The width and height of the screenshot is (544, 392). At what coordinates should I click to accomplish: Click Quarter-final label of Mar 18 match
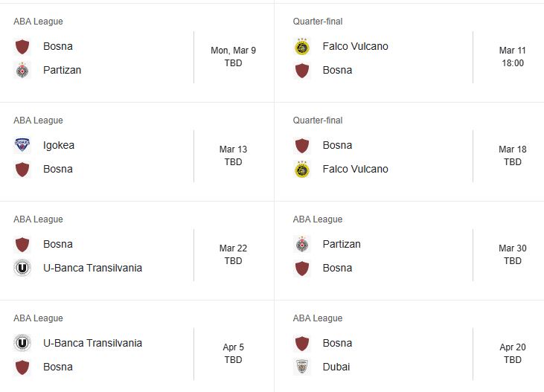318,121
